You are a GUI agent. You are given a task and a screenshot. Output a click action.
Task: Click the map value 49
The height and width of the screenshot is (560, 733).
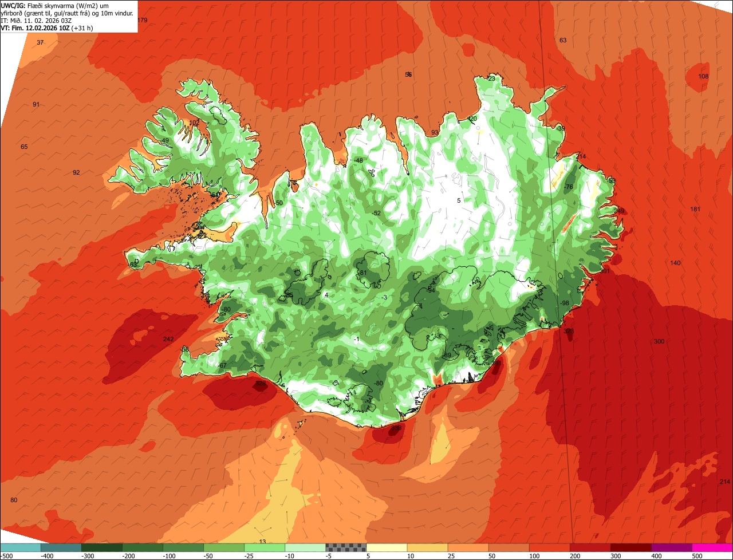click(x=165, y=140)
